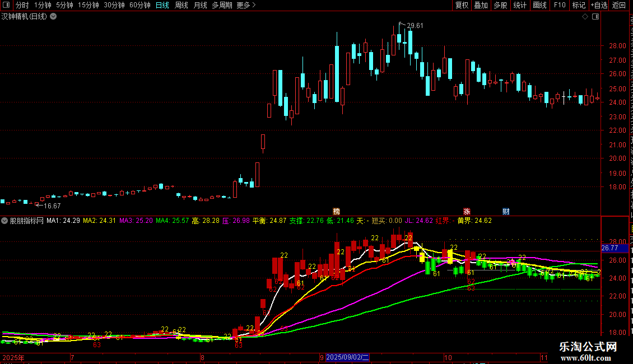Collapse the 股朋指标网 indicator panel circle icon

tap(4, 221)
